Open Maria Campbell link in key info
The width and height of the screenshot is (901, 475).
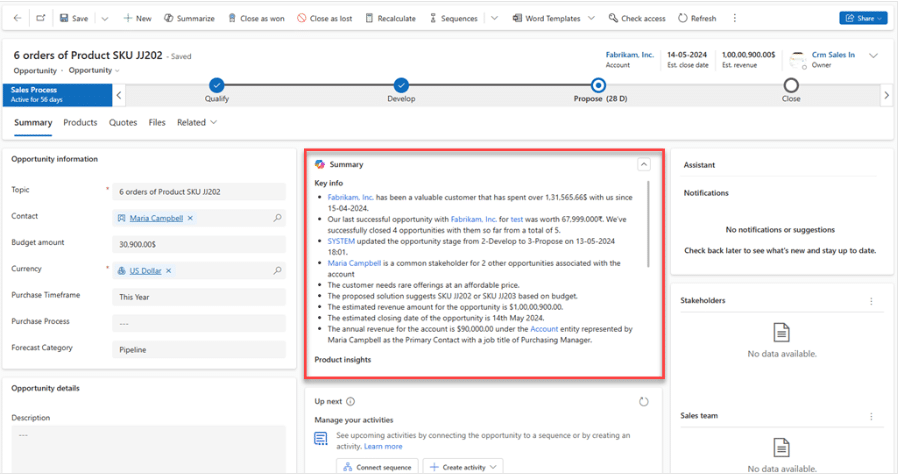coord(354,263)
